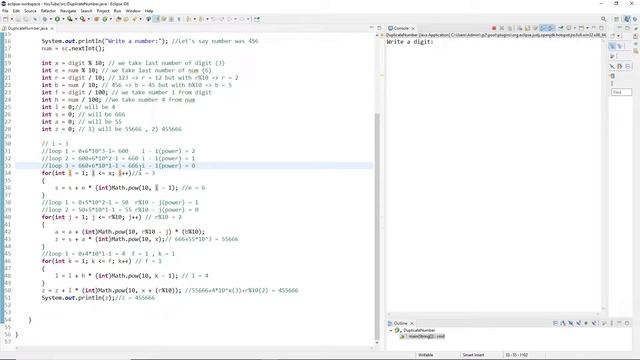Open the Search menu
640x360 pixels.
[x=86, y=11]
